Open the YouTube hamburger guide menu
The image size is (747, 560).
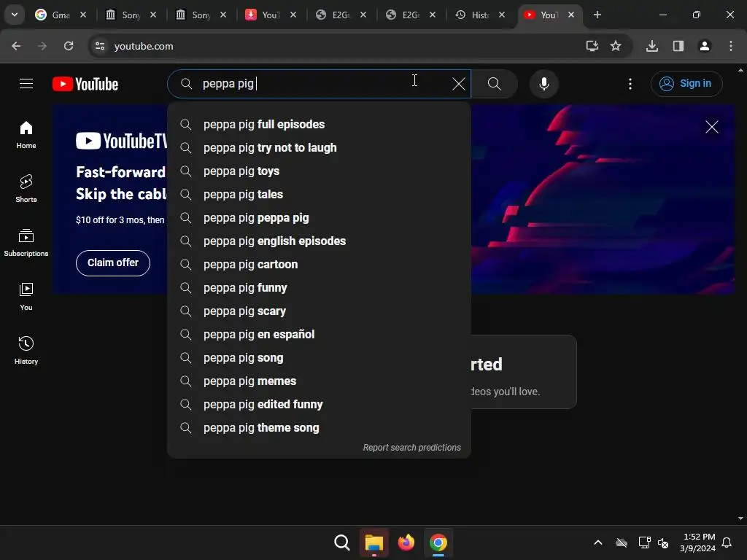26,84
